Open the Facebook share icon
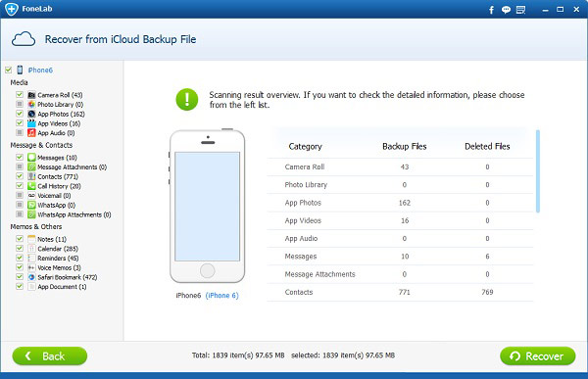 pyautogui.click(x=491, y=10)
